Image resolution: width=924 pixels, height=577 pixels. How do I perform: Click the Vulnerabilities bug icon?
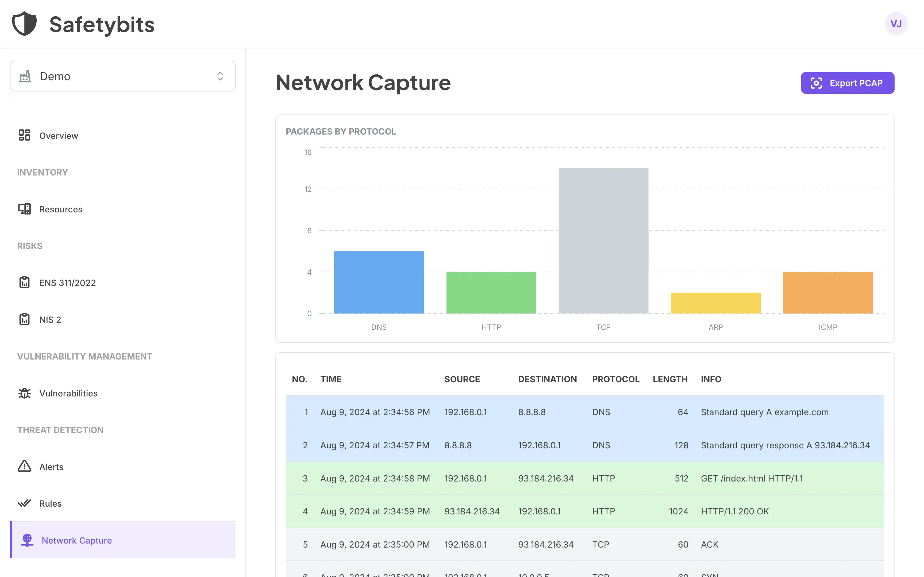pyautogui.click(x=24, y=393)
